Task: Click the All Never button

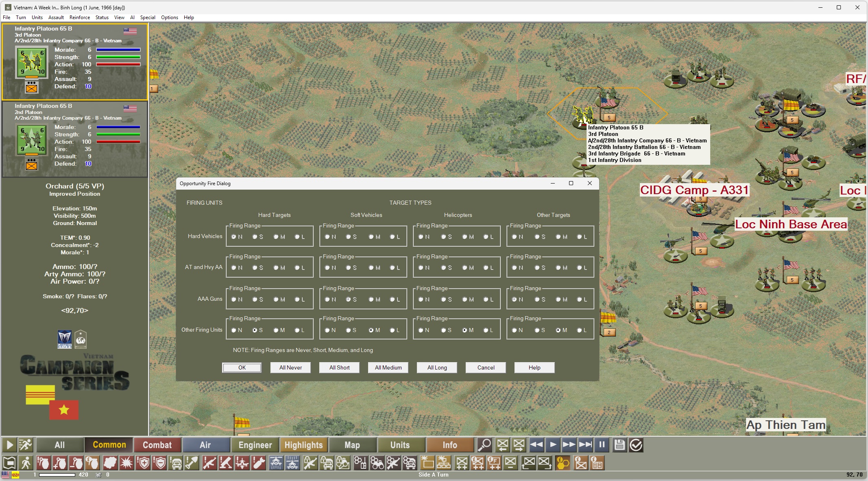Action: coord(290,367)
